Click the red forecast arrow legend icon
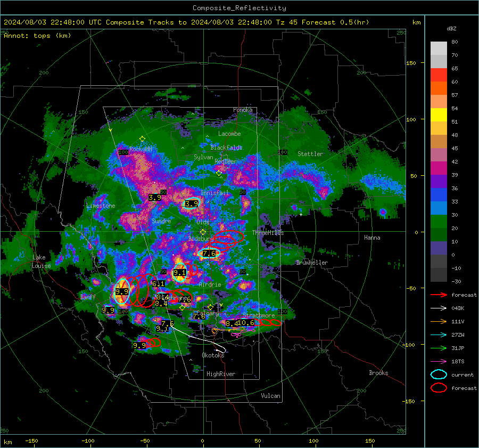The image size is (479, 448). tap(439, 295)
